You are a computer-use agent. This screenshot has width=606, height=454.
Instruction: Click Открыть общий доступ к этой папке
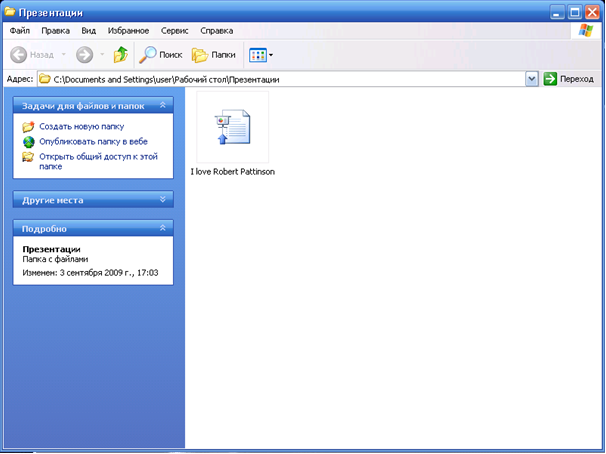(x=99, y=162)
